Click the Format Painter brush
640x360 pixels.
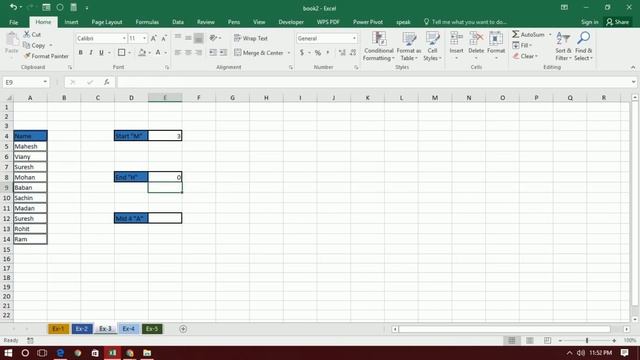tap(46, 56)
